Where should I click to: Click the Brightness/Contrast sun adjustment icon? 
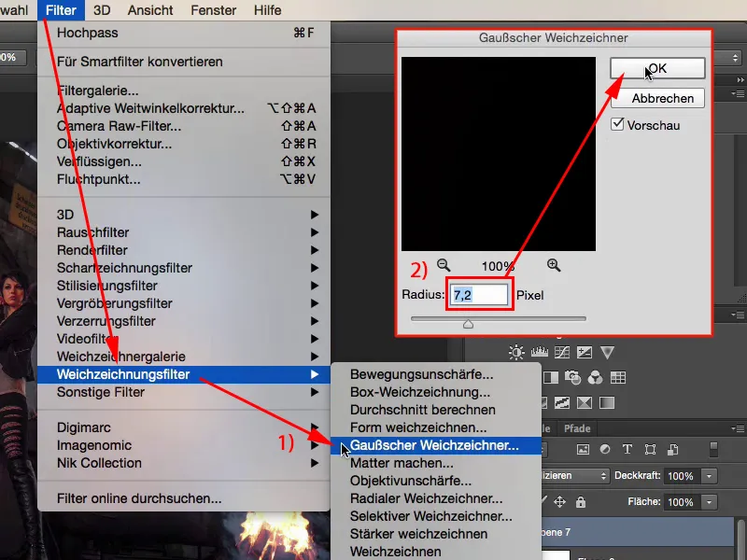tap(516, 353)
